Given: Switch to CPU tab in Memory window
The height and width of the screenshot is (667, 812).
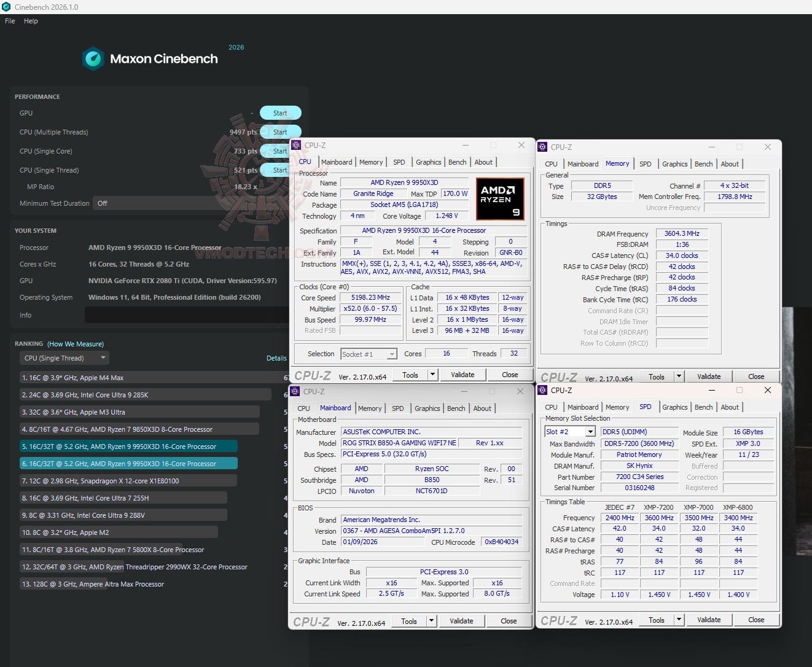Looking at the screenshot, I should coord(551,164).
